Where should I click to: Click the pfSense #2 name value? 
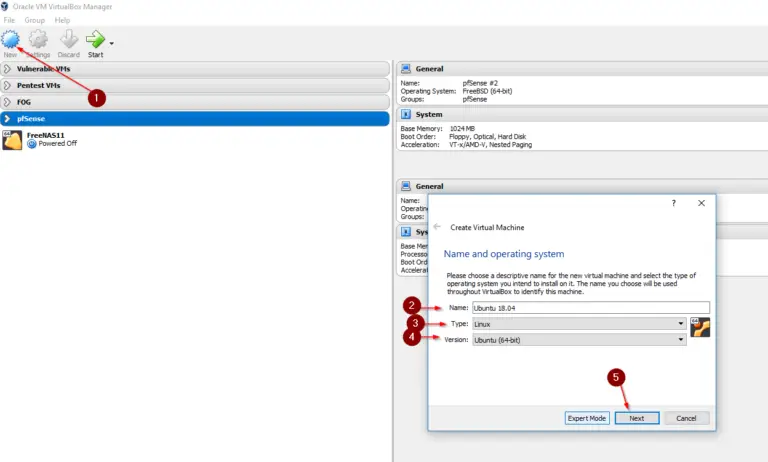(480, 83)
